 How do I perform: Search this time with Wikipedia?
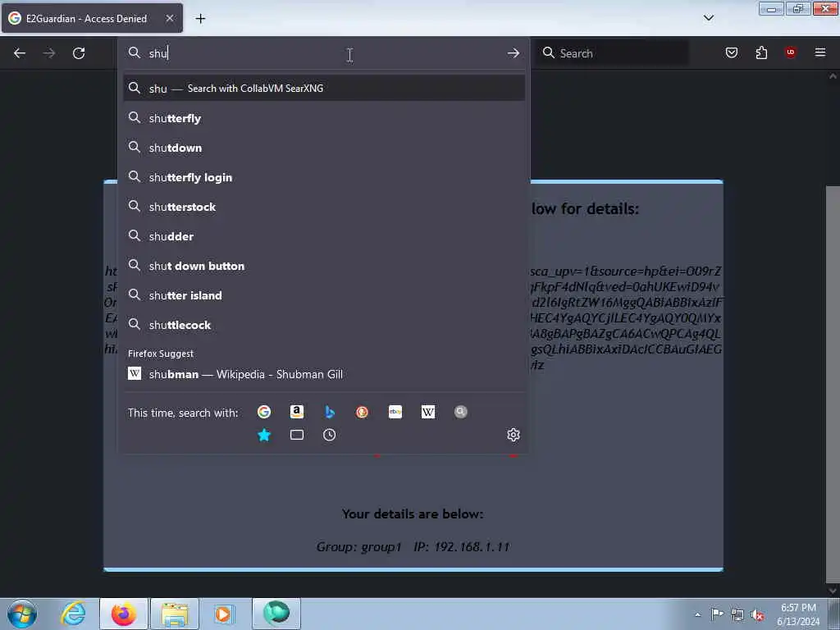[428, 412]
